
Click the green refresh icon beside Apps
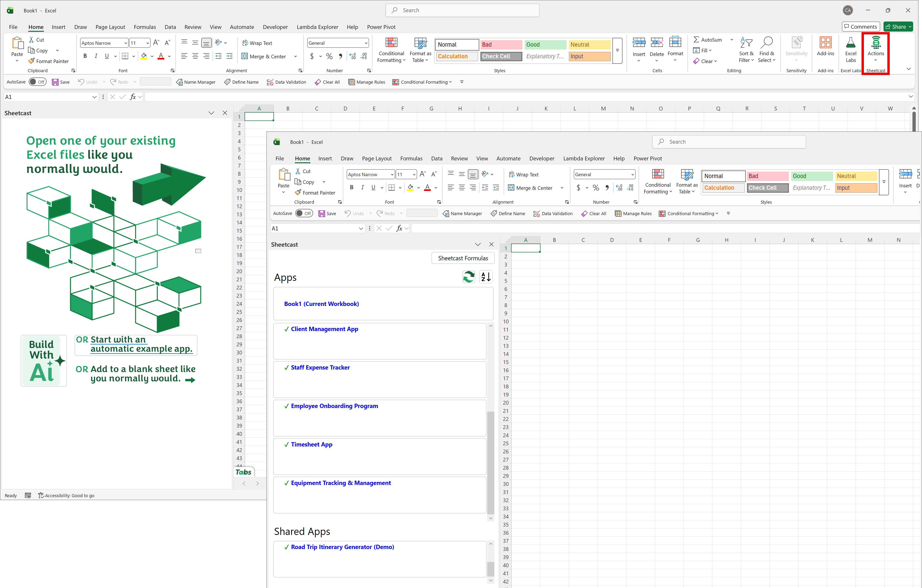469,277
